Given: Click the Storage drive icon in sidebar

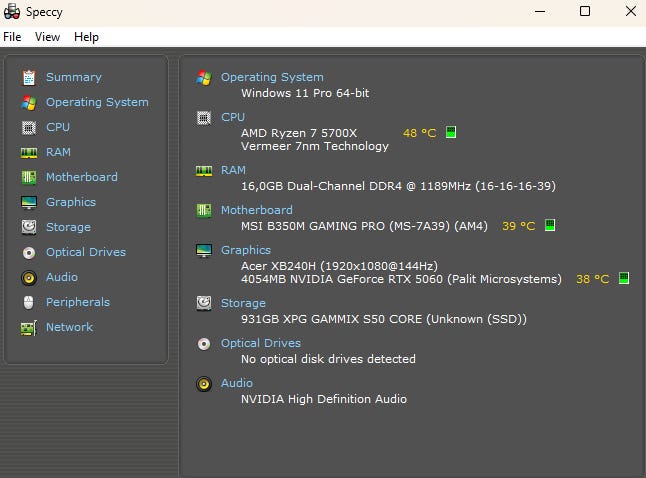Looking at the screenshot, I should tap(28, 227).
